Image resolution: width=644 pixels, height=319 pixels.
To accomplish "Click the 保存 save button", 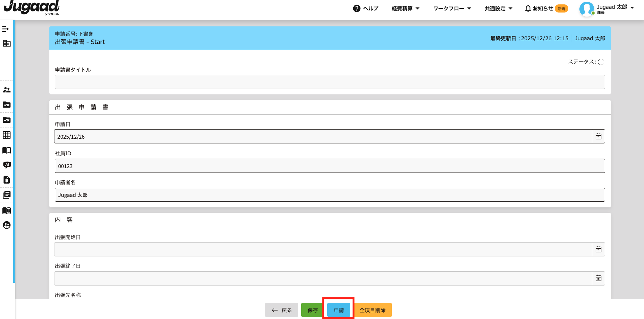I will tap(312, 310).
